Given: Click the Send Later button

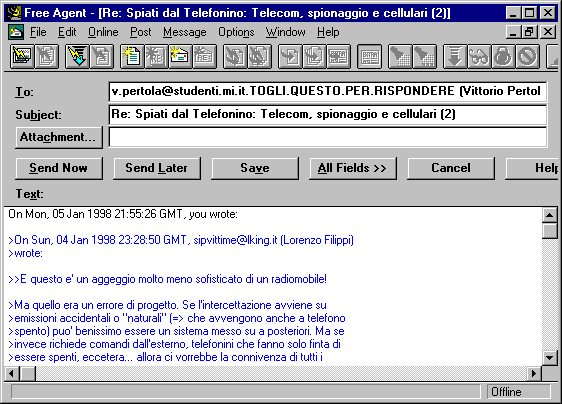Looking at the screenshot, I should [x=157, y=168].
